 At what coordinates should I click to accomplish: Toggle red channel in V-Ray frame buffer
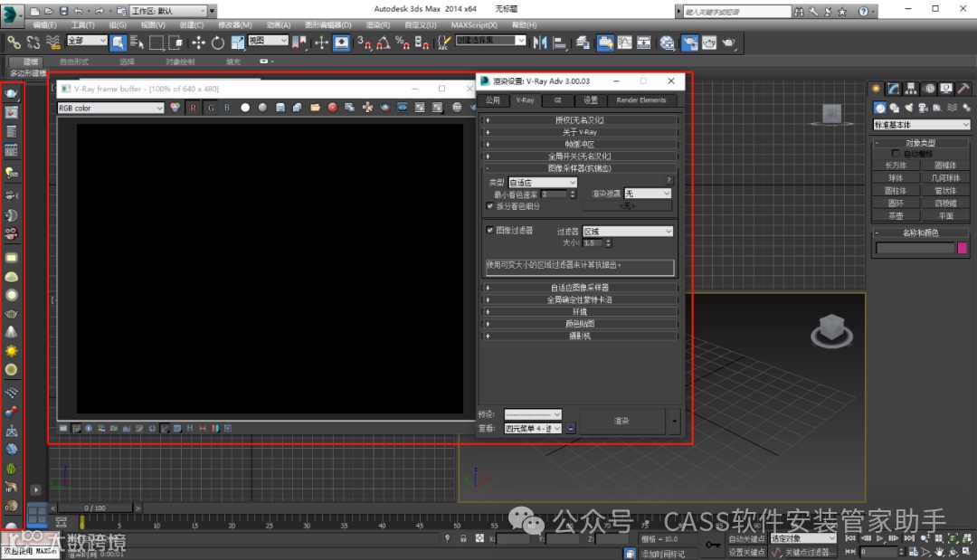194,108
